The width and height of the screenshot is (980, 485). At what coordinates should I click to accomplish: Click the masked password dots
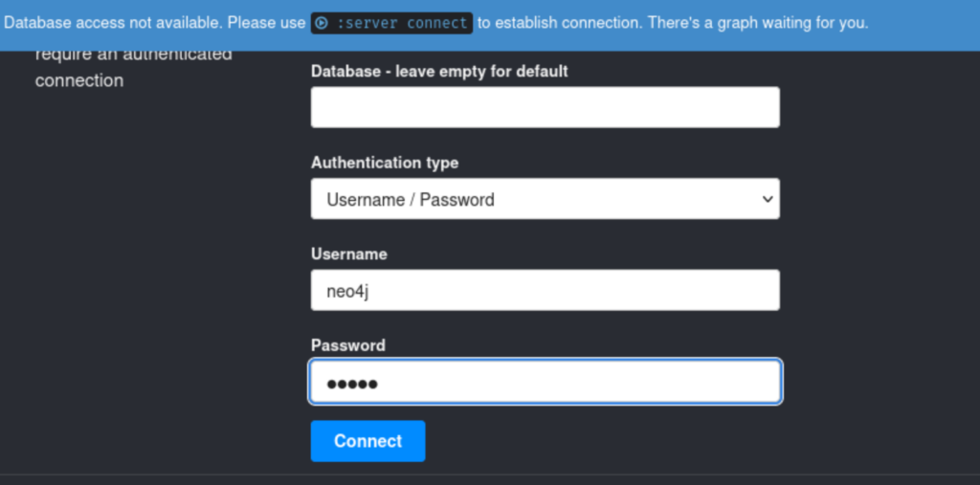coord(352,384)
